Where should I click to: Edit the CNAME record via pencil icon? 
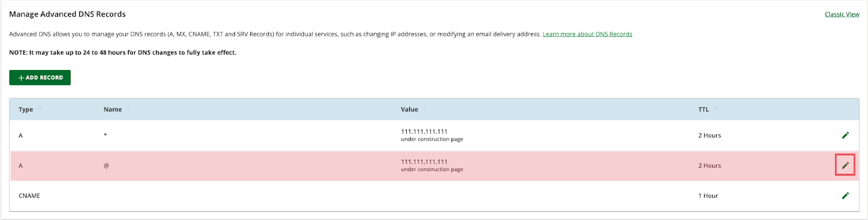coord(845,196)
